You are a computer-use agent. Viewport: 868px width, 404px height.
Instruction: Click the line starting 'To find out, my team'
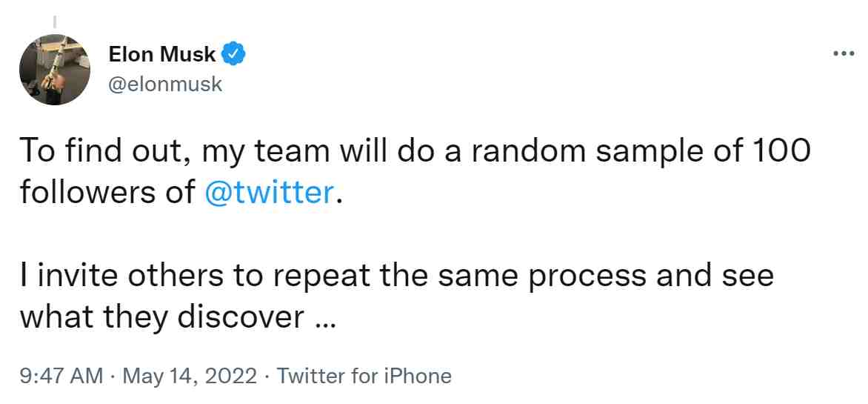tap(415, 150)
